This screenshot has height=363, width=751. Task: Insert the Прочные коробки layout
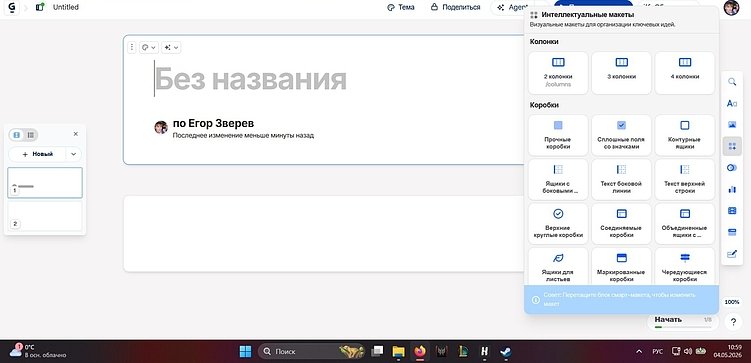click(x=558, y=135)
